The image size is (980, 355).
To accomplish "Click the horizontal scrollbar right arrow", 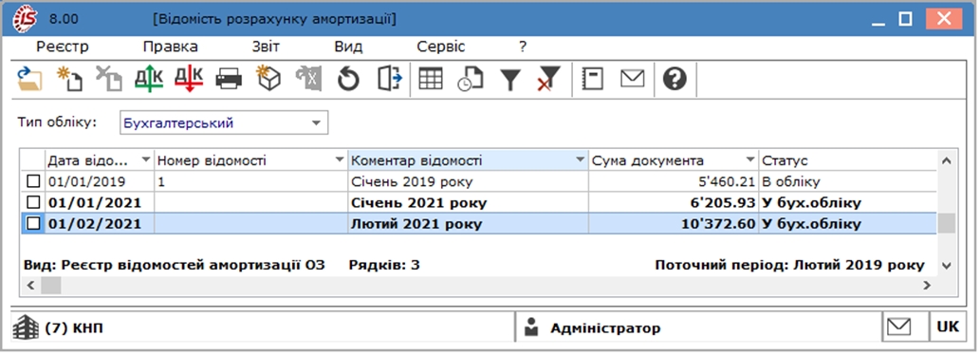I will tap(928, 285).
